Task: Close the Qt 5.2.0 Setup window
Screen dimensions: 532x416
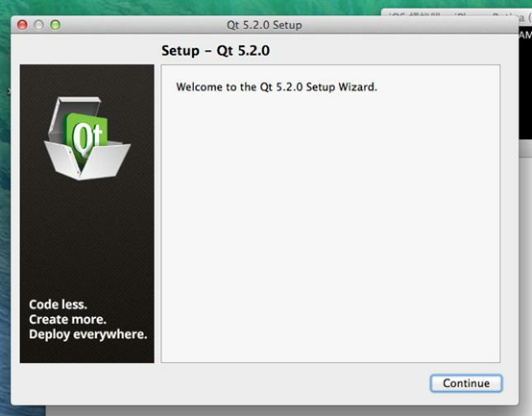Action: 22,25
